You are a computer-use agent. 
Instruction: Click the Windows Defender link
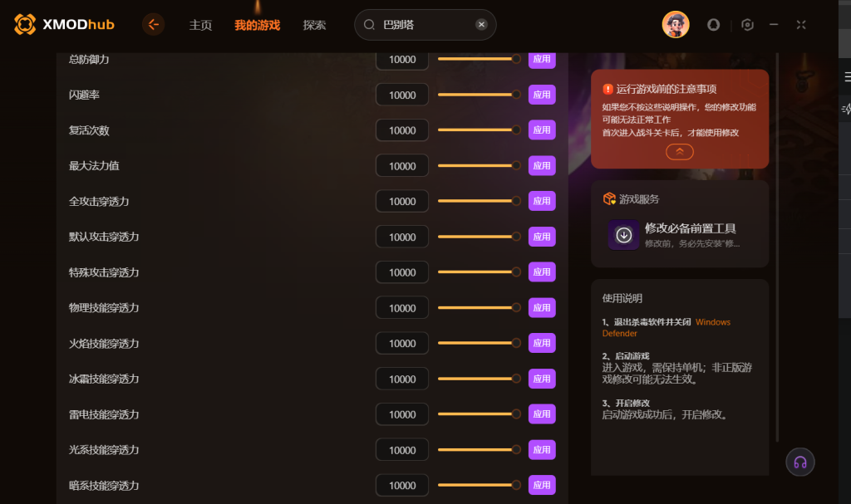(x=666, y=328)
